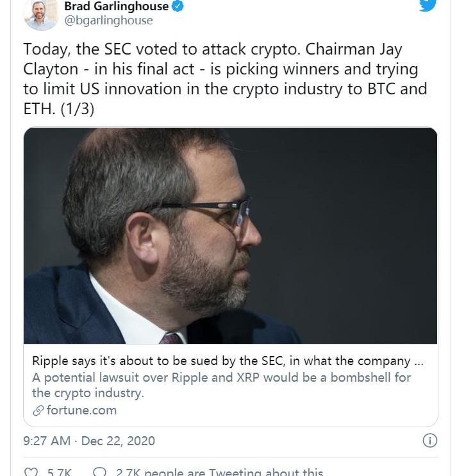
Task: Click the Twitter bird logo
Action: click(x=428, y=4)
